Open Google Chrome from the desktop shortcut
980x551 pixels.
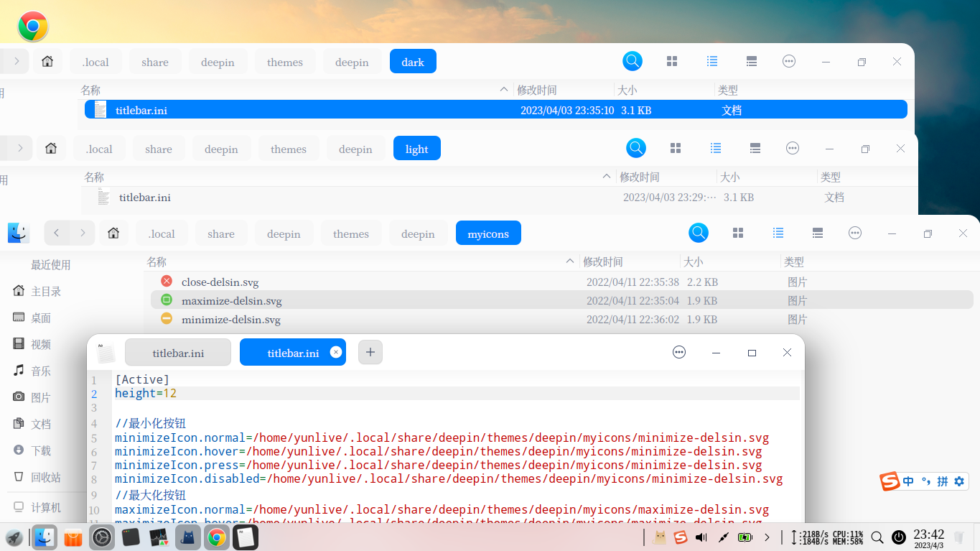pos(33,27)
